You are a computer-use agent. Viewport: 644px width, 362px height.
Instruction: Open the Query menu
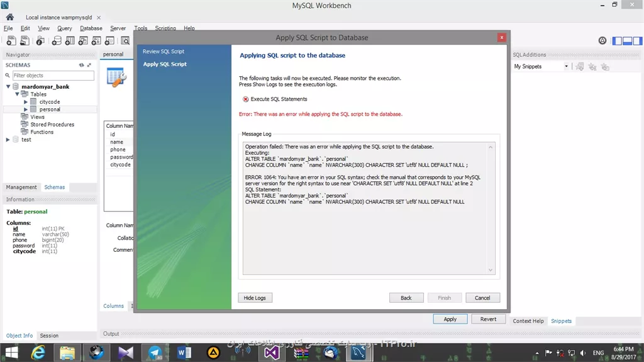tap(65, 28)
